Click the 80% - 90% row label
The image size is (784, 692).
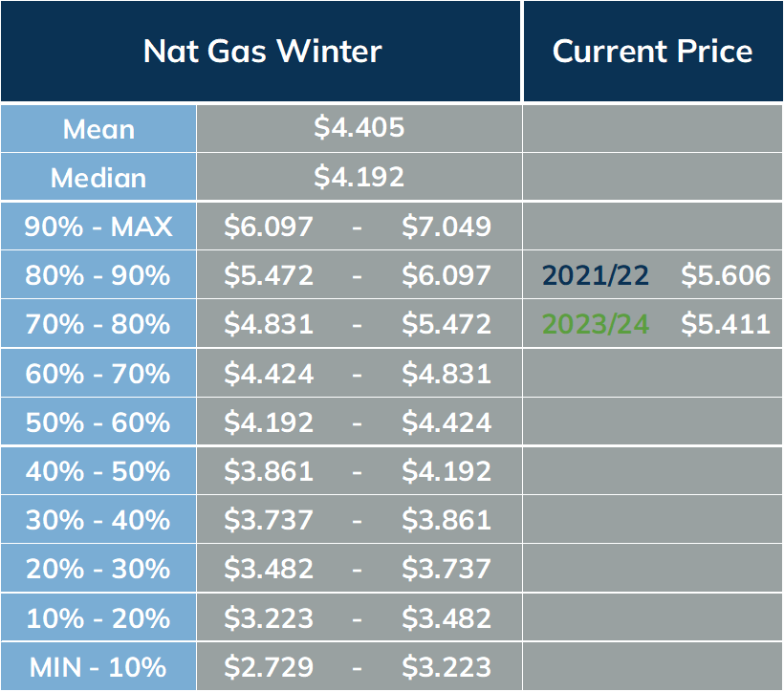[x=98, y=275]
